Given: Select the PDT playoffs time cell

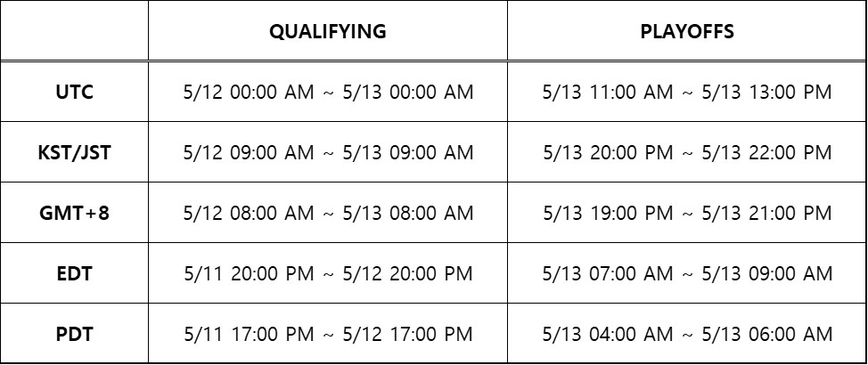Looking at the screenshot, I should tap(686, 334).
